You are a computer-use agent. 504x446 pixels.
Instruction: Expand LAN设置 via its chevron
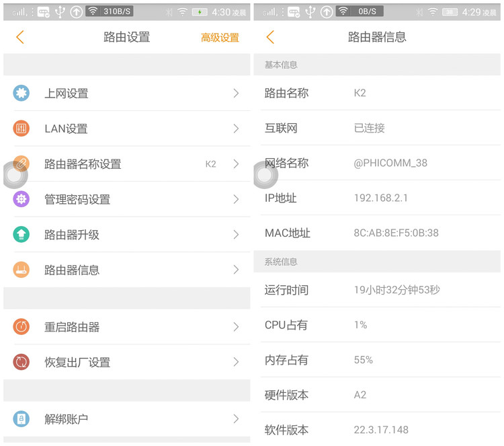tap(237, 128)
